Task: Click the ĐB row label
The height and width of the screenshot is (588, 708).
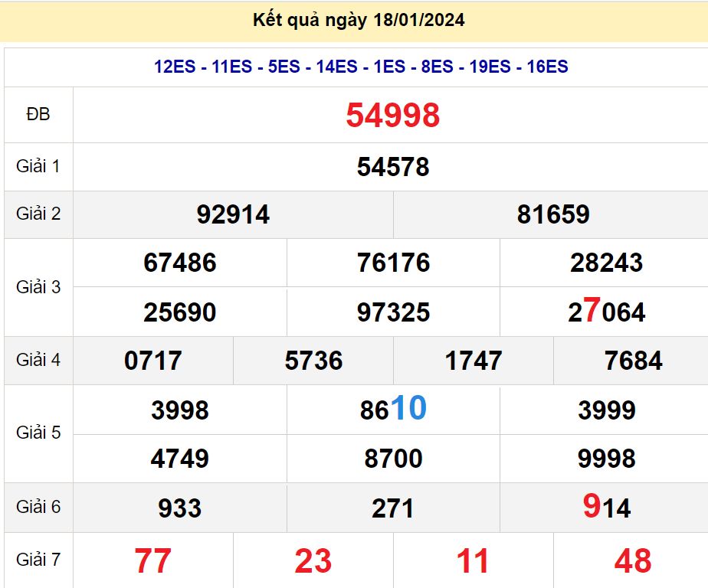Action: click(38, 115)
